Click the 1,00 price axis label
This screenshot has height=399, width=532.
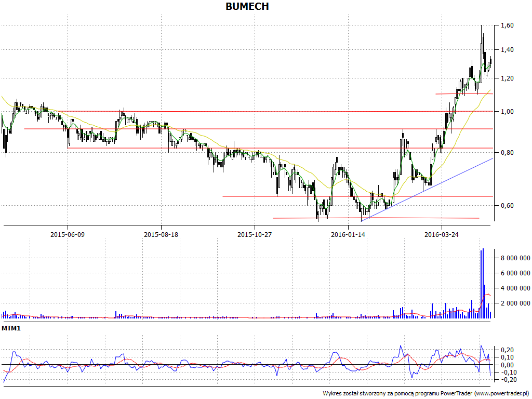[507, 112]
